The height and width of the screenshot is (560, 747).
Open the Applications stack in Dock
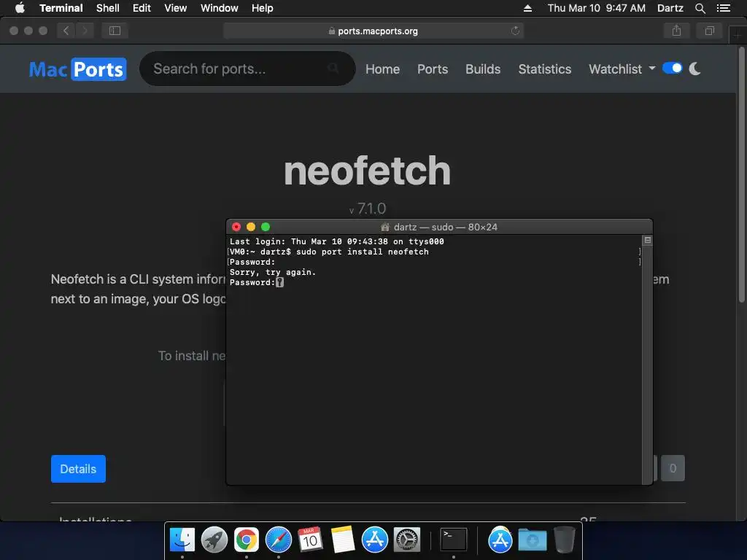[x=500, y=540]
